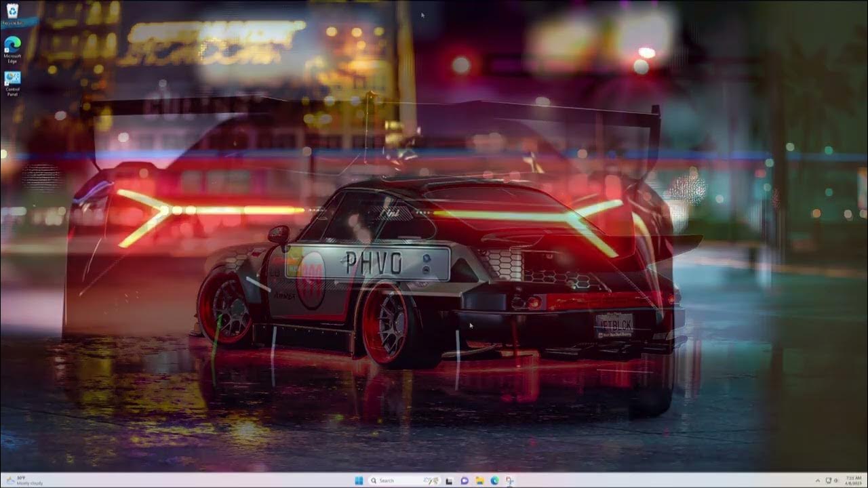Screen dimensions: 868x488
Task: Open network settings tray icon
Action: coord(828,481)
